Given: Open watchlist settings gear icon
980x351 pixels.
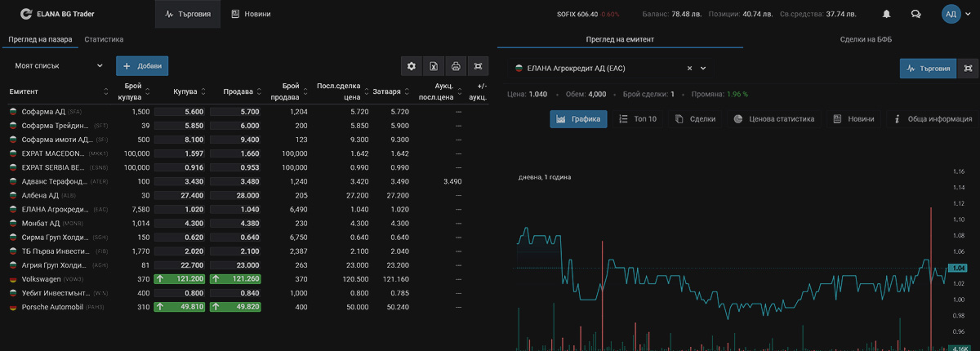Looking at the screenshot, I should [x=412, y=66].
